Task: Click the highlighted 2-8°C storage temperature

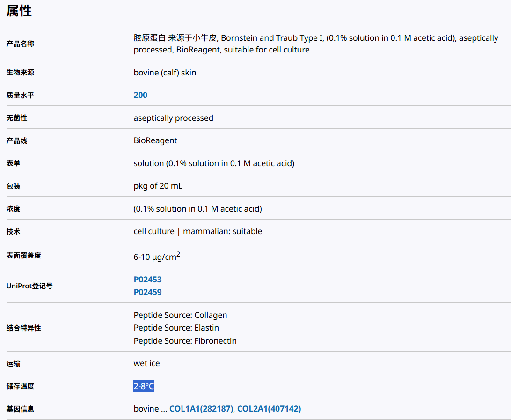Action: tap(144, 386)
